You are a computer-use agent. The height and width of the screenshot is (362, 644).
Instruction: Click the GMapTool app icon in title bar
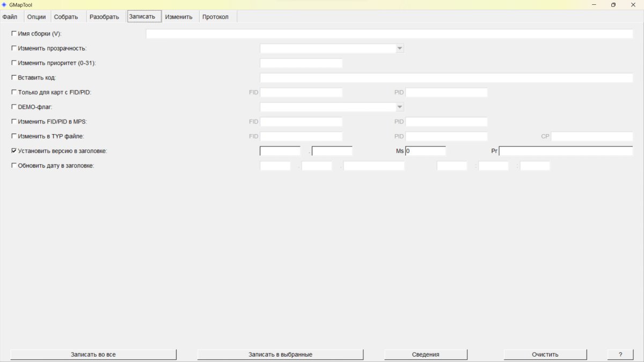coord(4,5)
